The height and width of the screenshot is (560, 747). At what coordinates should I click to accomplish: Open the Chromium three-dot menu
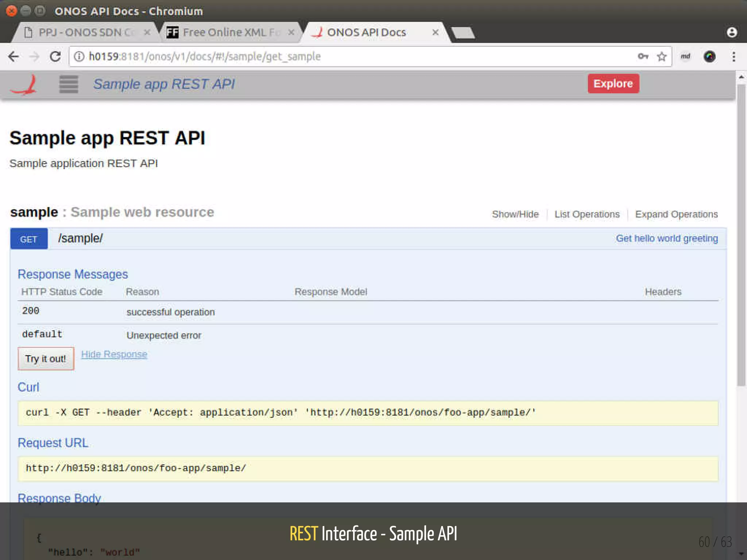click(734, 57)
